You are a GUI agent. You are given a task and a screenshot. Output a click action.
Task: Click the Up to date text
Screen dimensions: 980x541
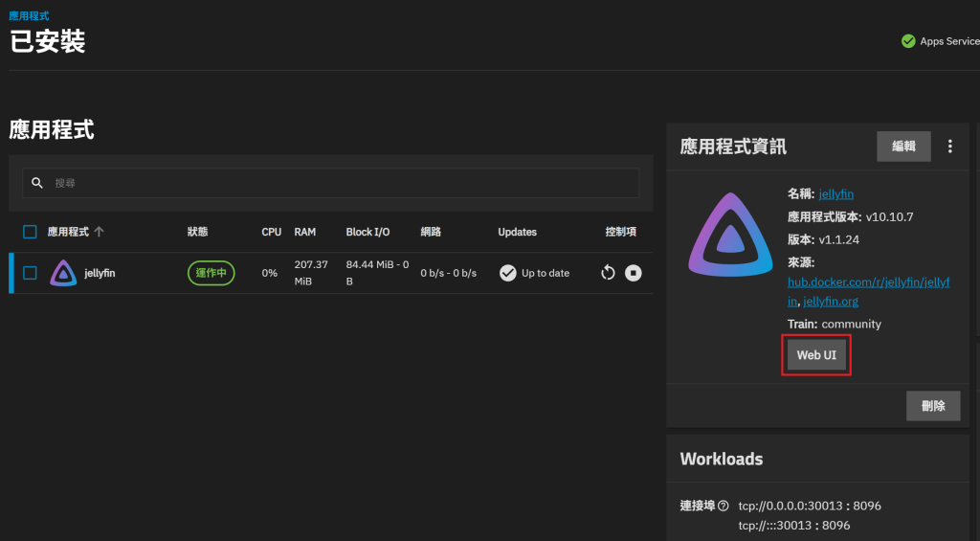tap(545, 273)
